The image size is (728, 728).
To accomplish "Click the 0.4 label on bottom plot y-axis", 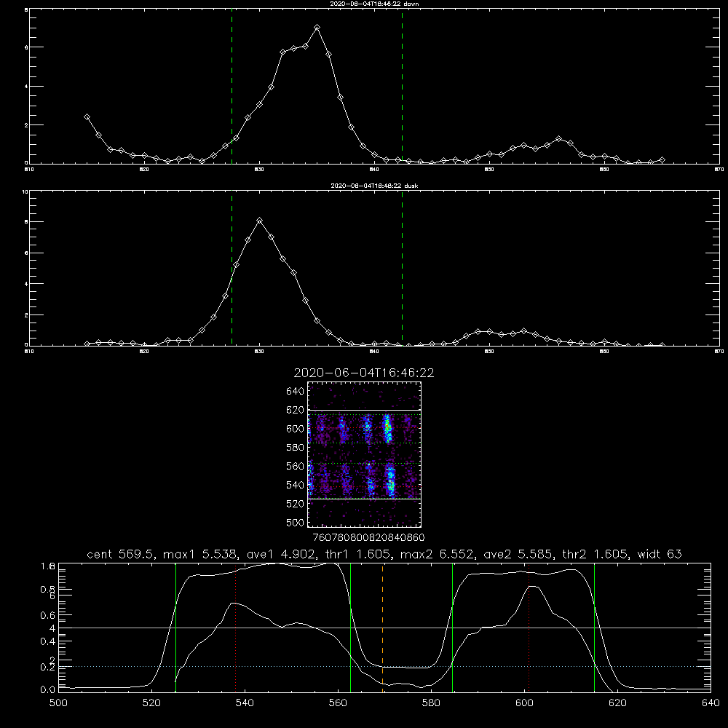I will [x=48, y=641].
